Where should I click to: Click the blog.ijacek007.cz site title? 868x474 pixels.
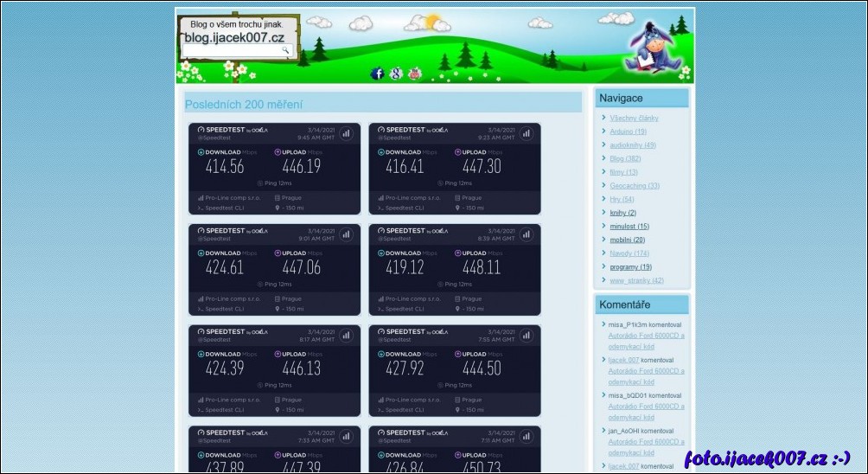coord(234,37)
